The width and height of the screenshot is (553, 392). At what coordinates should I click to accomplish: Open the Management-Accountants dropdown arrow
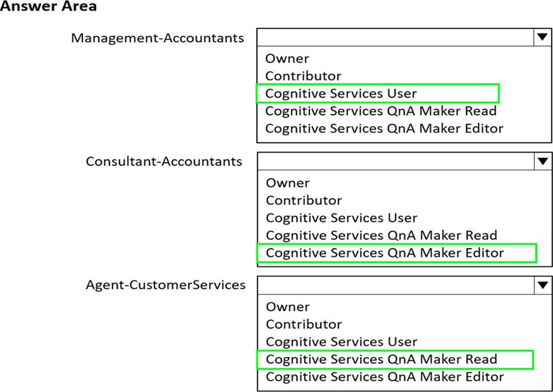[x=543, y=37]
